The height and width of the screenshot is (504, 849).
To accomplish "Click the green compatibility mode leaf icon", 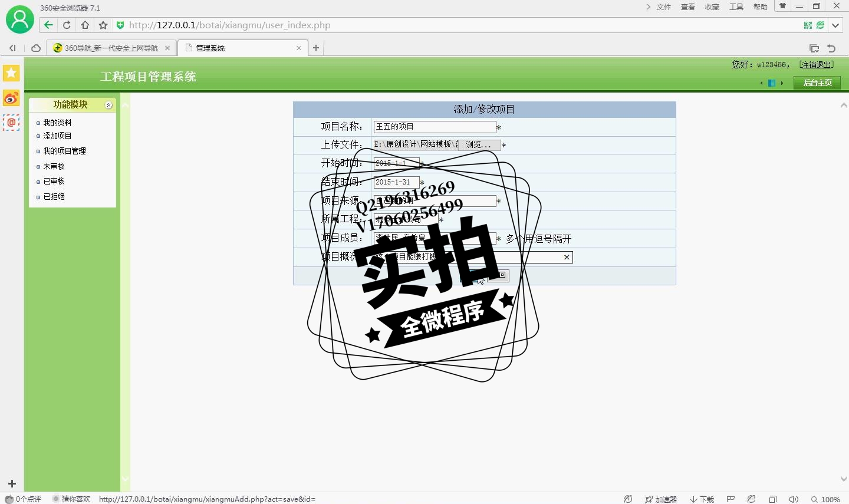I will tap(820, 25).
